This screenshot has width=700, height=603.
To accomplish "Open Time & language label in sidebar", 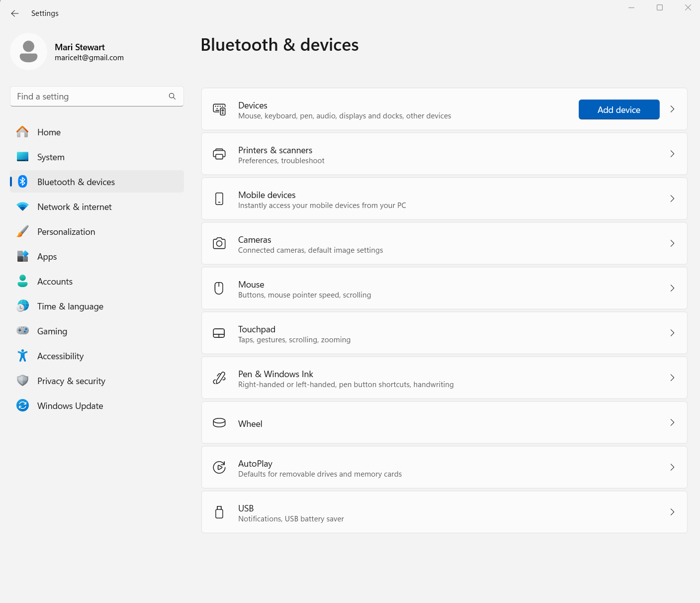I will click(x=70, y=306).
